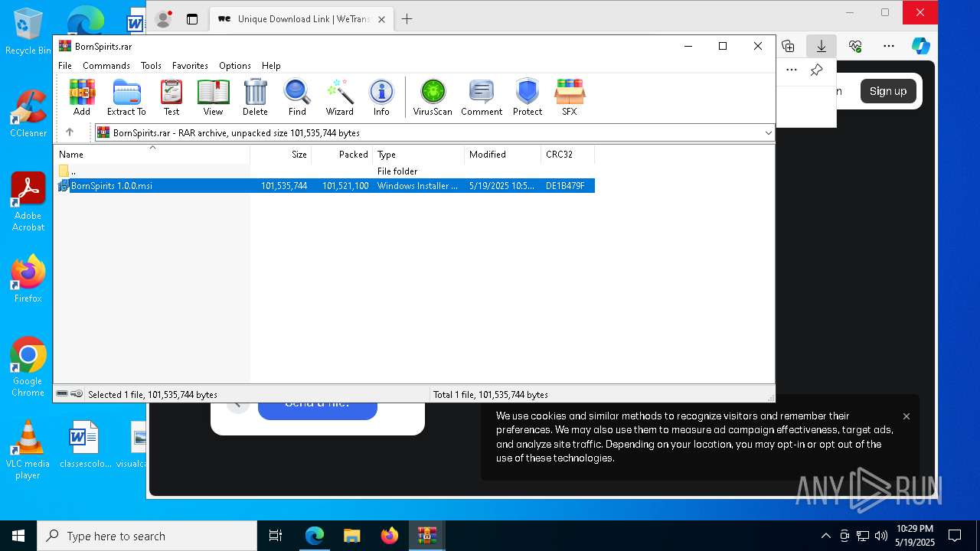980x551 pixels.
Task: Click the taskbar clock showing 10:29 PM
Action: click(915, 536)
